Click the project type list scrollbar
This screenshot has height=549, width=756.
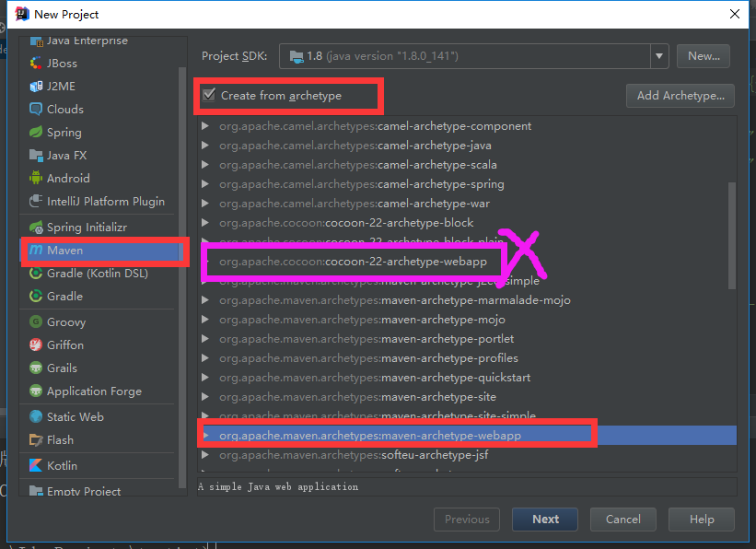coord(182,277)
